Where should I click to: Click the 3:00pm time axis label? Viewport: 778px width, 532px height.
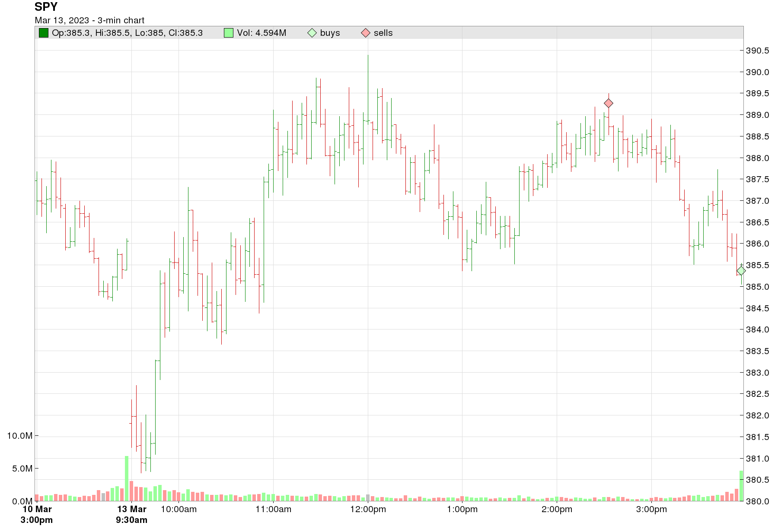[x=652, y=509]
